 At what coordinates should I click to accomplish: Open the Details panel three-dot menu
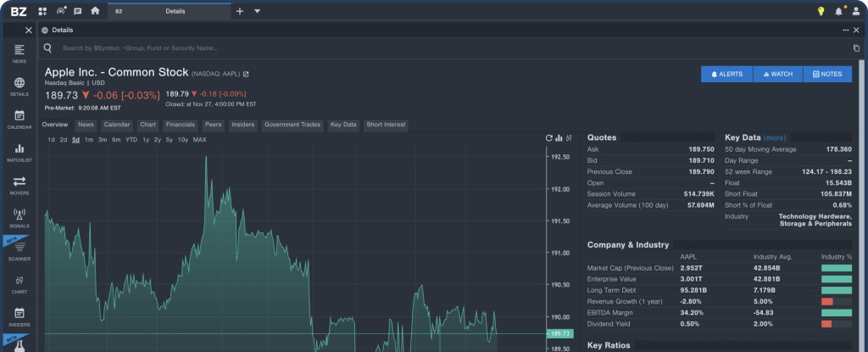tap(845, 31)
